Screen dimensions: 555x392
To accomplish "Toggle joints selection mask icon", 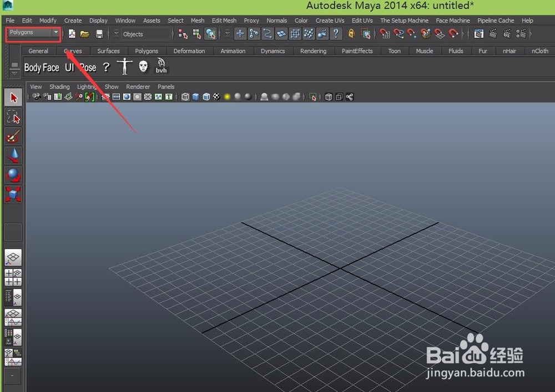I will [254, 34].
